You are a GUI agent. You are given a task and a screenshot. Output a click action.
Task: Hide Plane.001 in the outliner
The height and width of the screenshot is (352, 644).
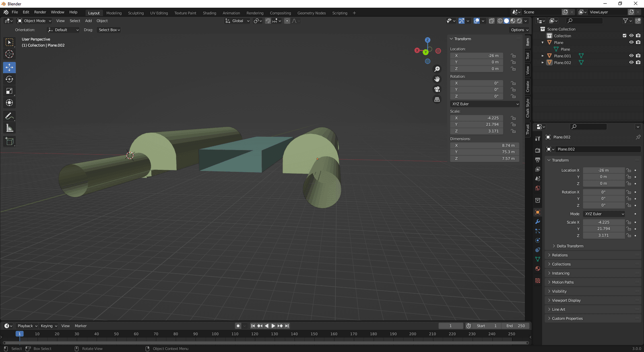tap(631, 56)
